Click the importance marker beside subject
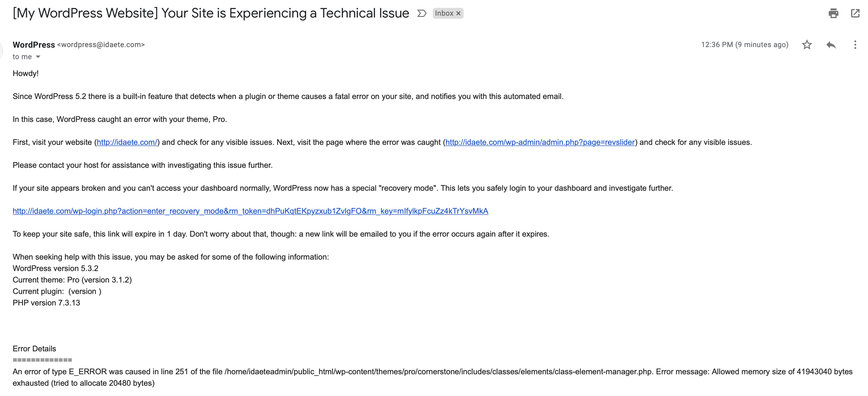 coord(422,14)
